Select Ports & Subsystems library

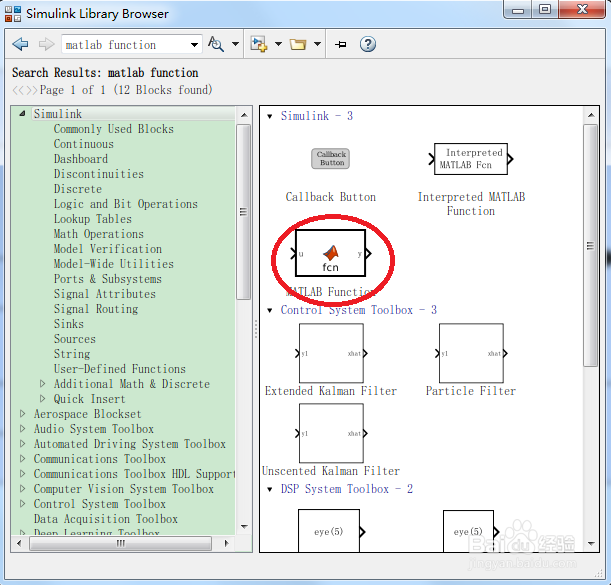tap(108, 279)
